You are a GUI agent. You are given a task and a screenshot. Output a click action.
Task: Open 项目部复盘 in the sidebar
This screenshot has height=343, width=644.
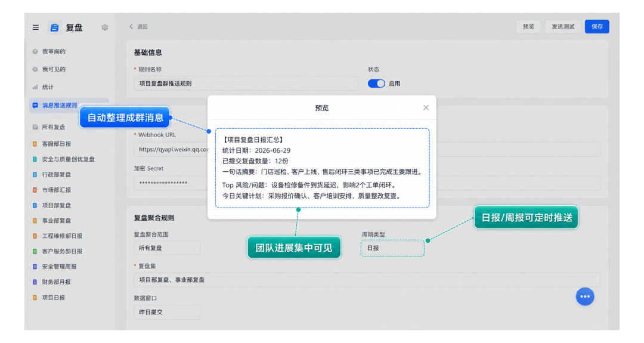click(56, 205)
